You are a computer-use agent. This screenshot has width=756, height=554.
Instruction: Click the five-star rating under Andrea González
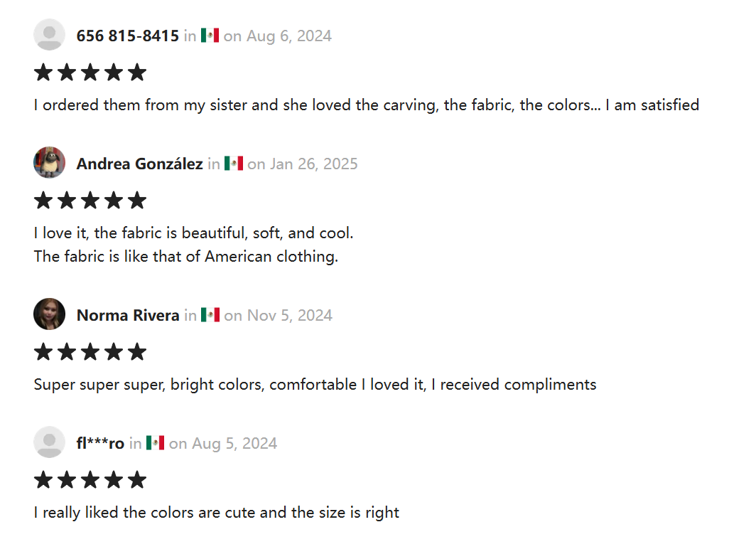[x=90, y=201]
